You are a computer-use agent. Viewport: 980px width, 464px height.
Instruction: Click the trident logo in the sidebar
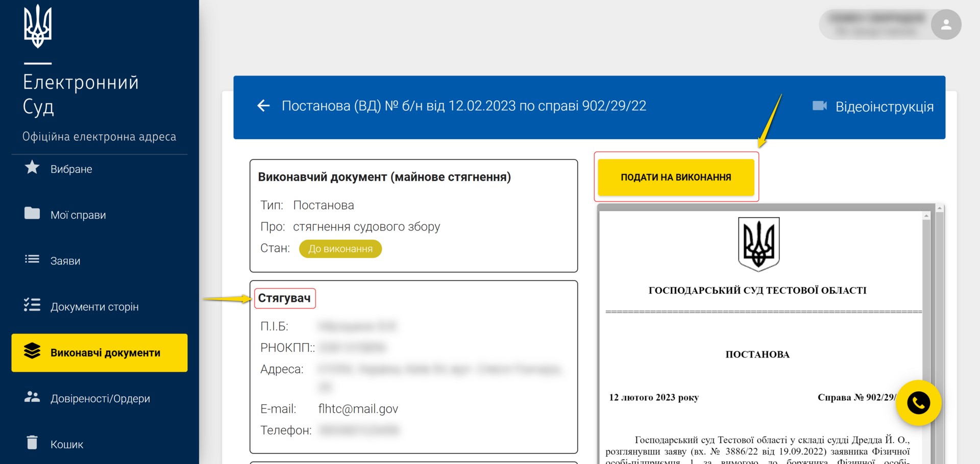coord(38,27)
